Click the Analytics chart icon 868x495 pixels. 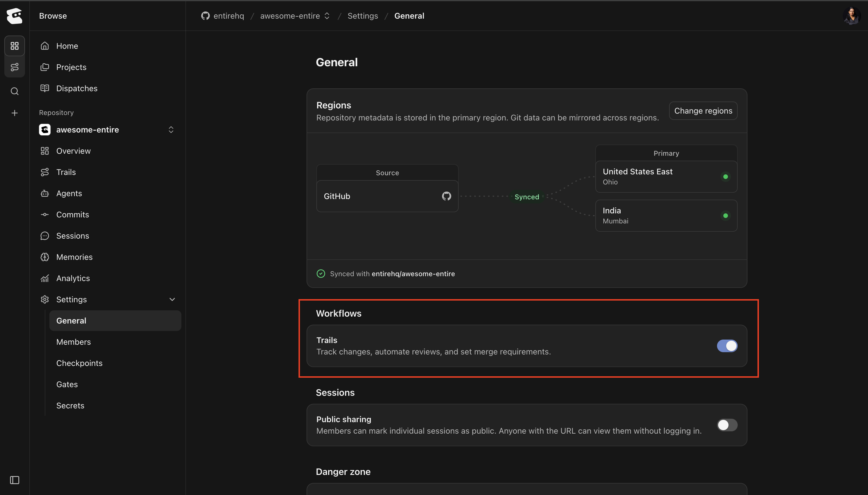[x=44, y=278]
